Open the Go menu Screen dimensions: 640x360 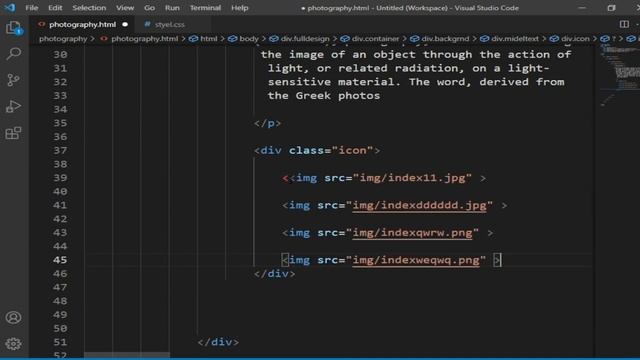click(149, 8)
